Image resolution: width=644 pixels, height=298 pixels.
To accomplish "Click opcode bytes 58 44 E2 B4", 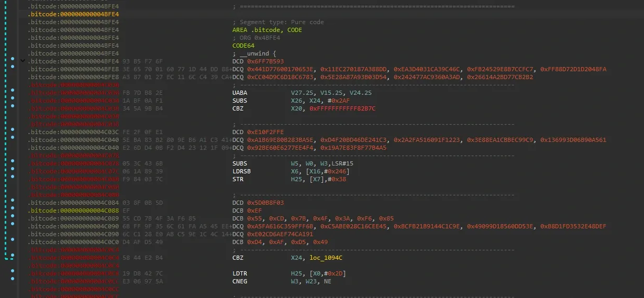I will click(142, 258).
